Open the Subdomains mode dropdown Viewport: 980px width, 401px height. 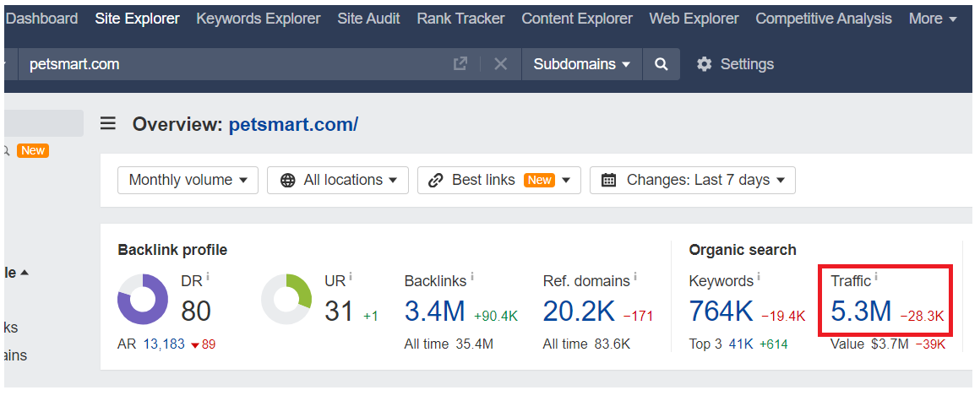coord(582,63)
